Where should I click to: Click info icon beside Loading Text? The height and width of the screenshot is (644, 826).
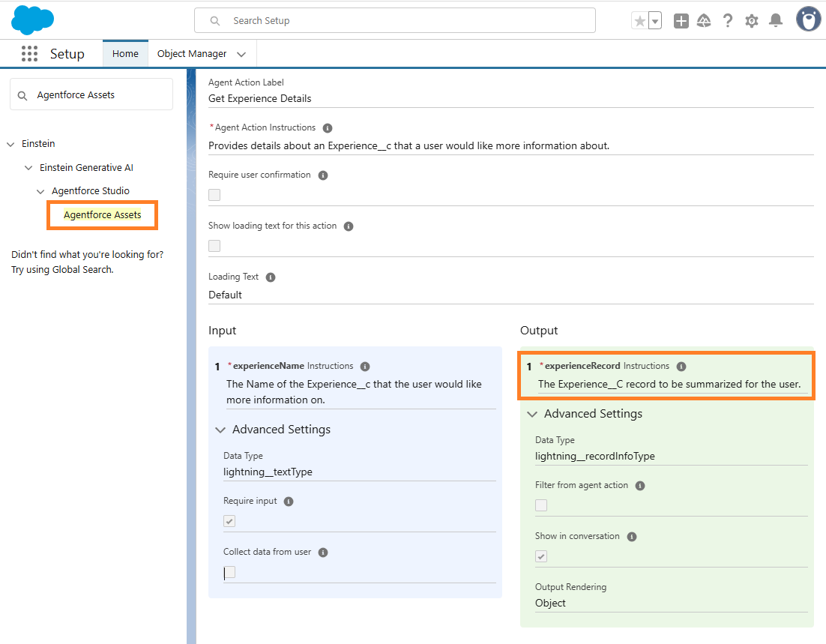click(271, 277)
